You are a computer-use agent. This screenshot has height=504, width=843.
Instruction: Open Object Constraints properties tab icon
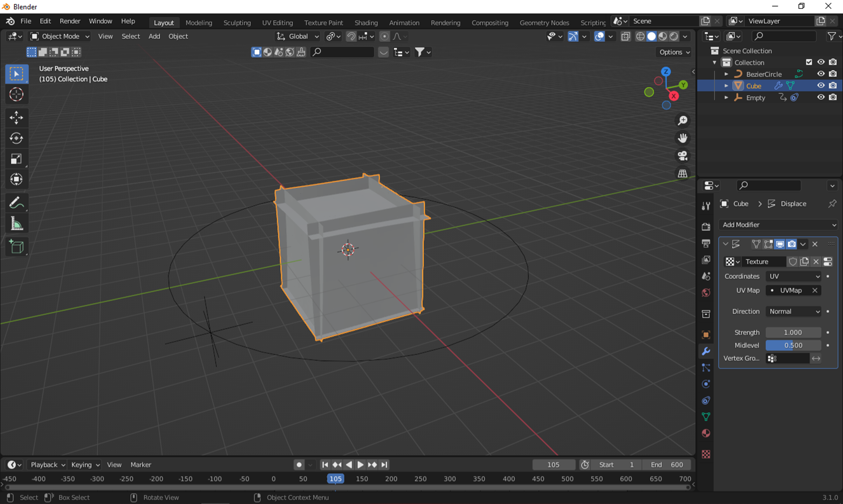point(706,400)
